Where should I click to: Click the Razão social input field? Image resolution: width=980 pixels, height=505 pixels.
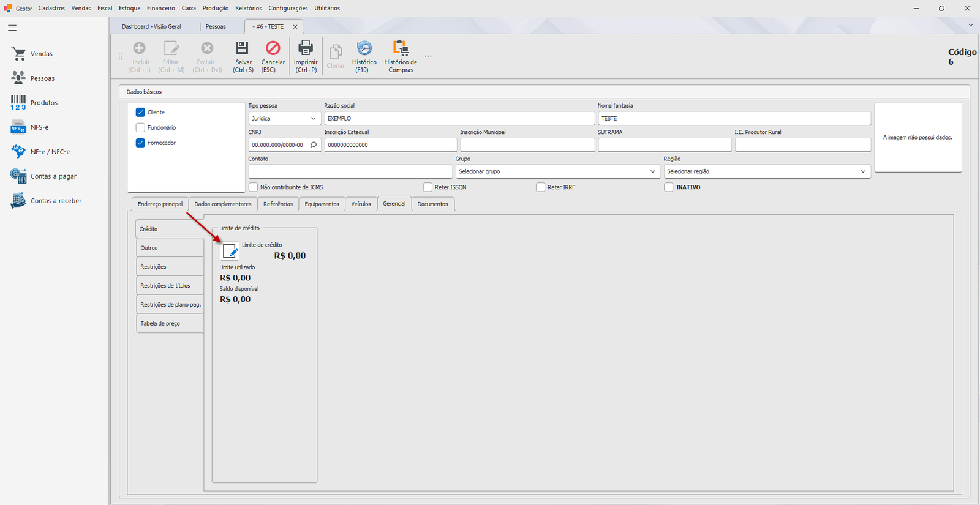pos(459,118)
